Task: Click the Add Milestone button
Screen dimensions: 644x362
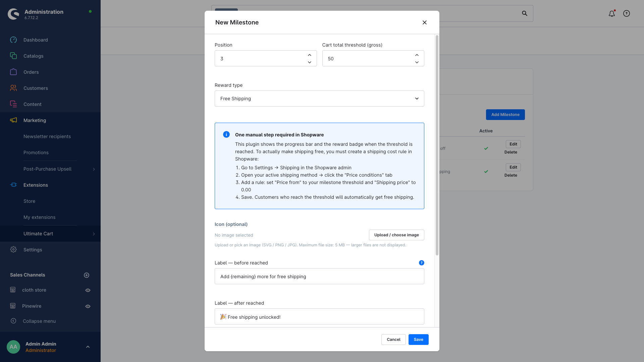Action: pos(505,115)
